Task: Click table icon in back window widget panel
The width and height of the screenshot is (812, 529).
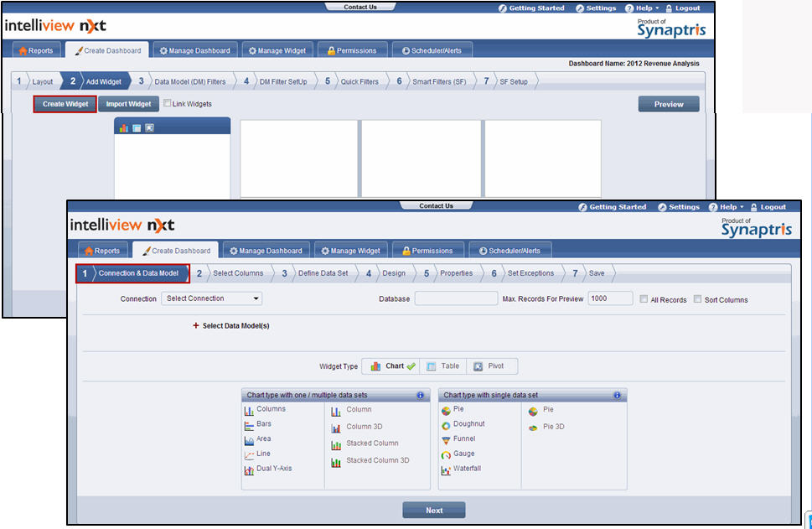Action: (x=137, y=128)
